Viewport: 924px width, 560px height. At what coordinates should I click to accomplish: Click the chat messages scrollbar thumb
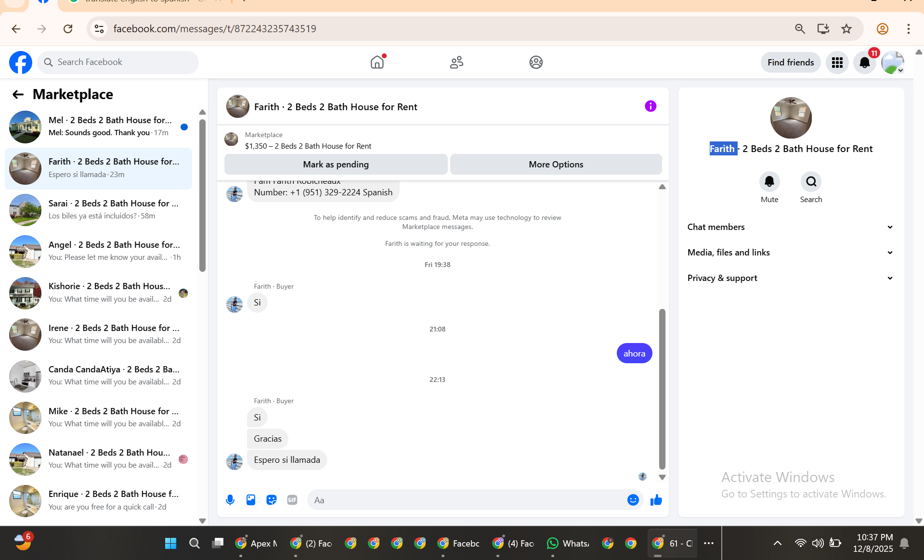pos(662,389)
